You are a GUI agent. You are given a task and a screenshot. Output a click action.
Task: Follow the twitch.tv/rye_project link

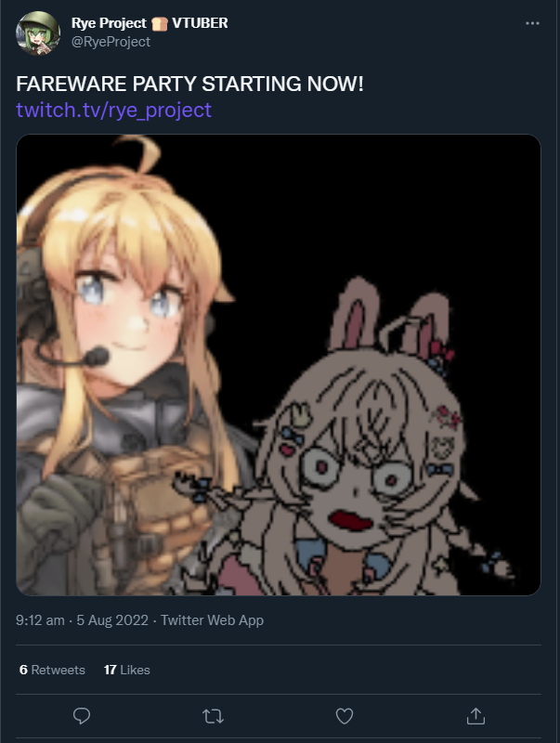(113, 110)
